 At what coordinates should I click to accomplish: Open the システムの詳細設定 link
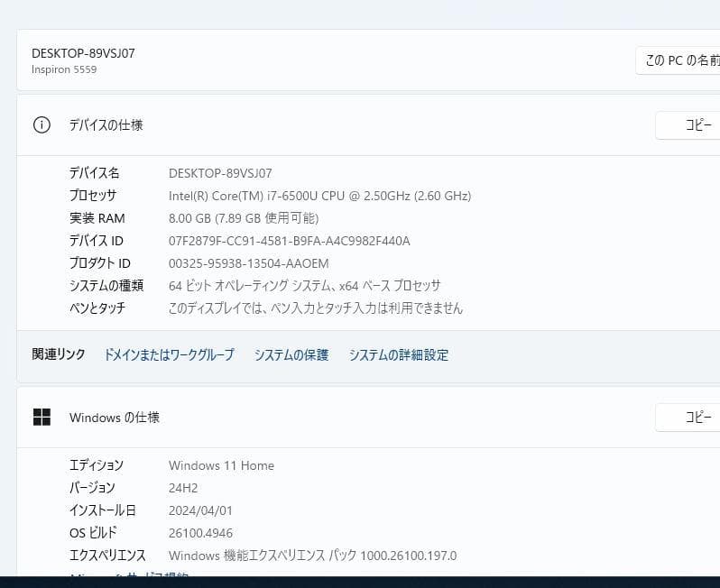(399, 354)
